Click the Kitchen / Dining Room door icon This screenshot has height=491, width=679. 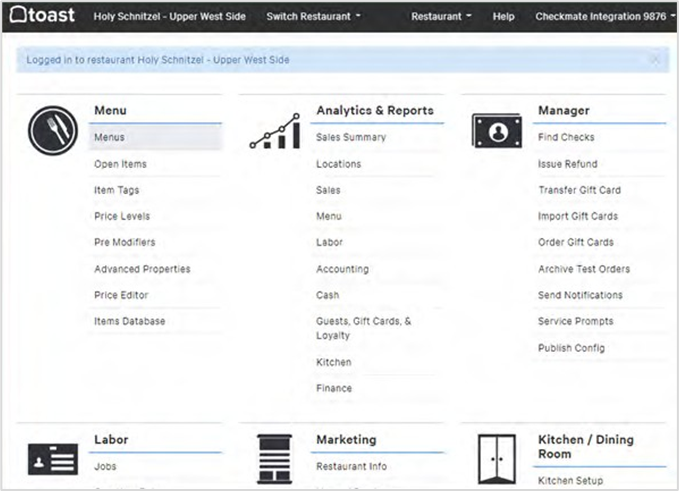point(496,459)
